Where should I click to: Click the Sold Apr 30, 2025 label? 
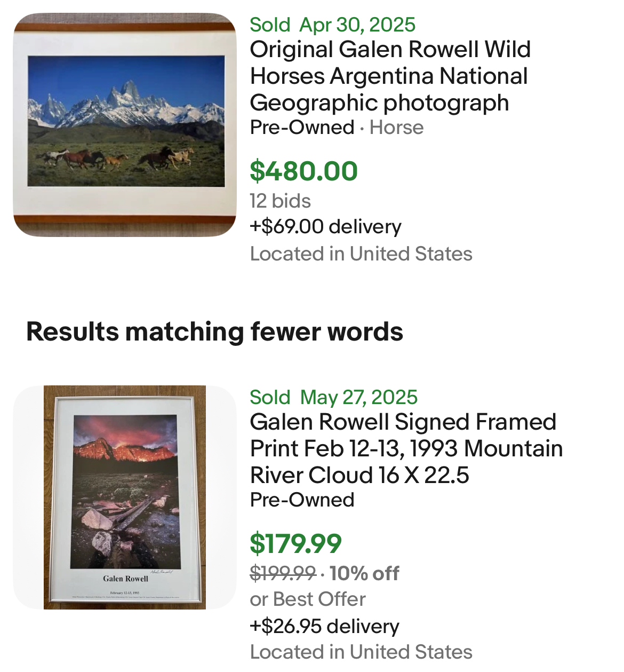(332, 25)
